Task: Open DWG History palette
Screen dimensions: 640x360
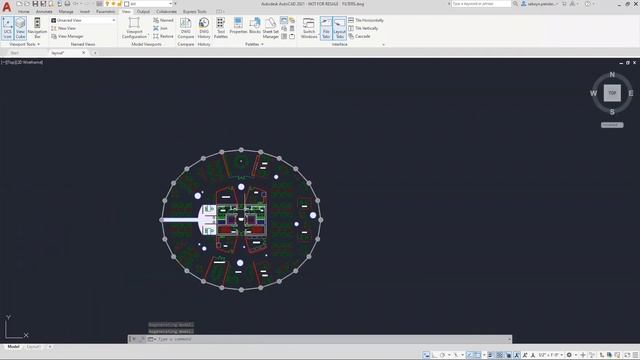Action: click(x=204, y=28)
